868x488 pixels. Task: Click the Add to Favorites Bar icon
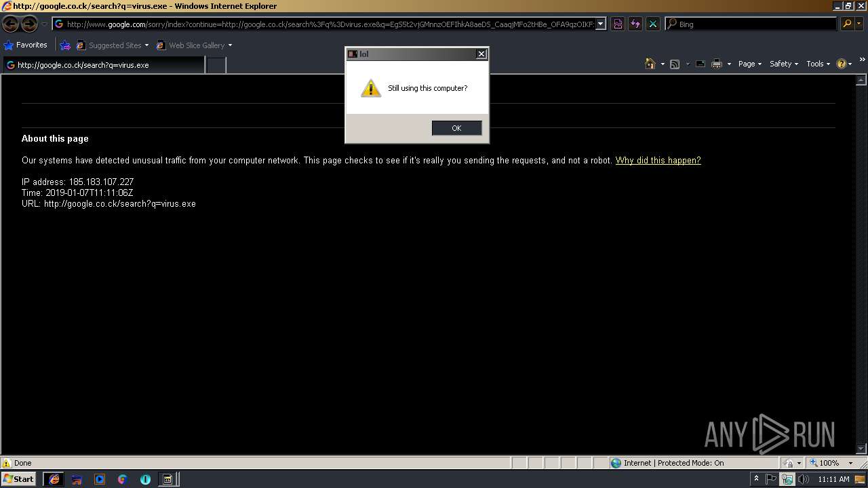click(x=65, y=45)
